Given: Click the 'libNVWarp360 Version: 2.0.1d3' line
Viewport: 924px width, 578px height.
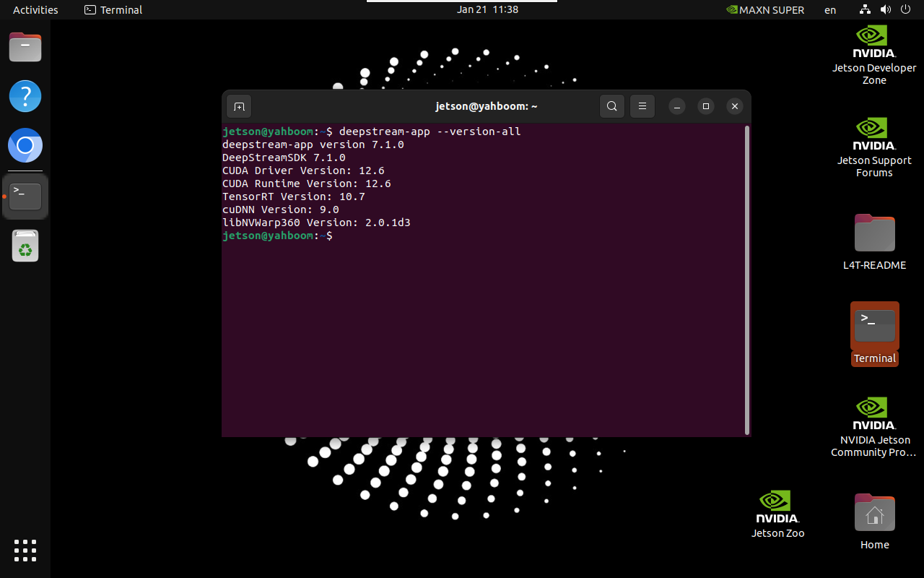Looking at the screenshot, I should tap(316, 223).
